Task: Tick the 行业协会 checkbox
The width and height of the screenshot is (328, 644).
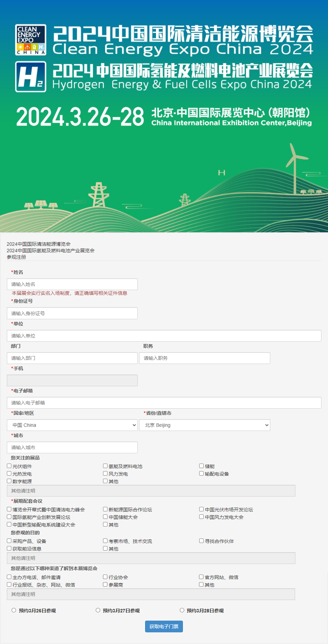Action: (105, 577)
